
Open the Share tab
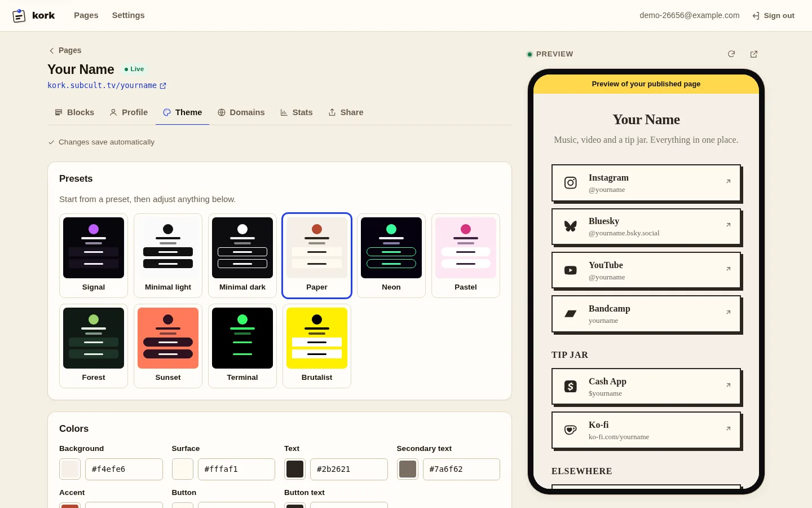(x=346, y=112)
